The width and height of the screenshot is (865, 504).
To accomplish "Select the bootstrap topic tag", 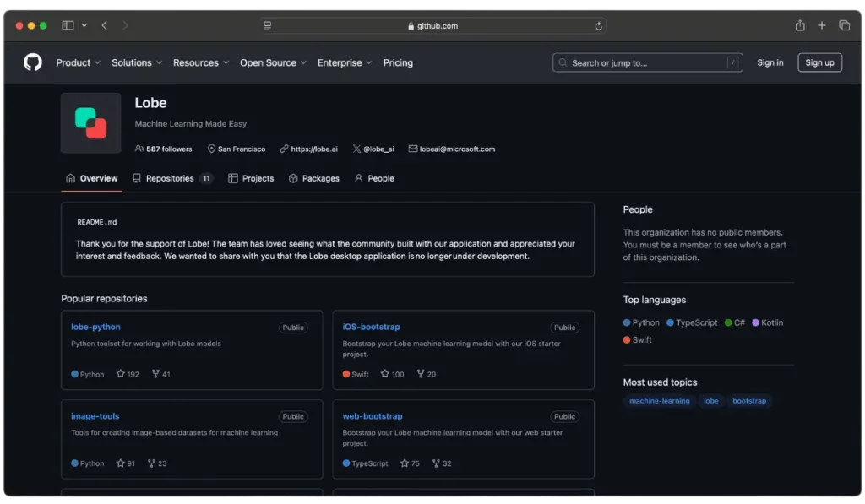I will click(749, 401).
